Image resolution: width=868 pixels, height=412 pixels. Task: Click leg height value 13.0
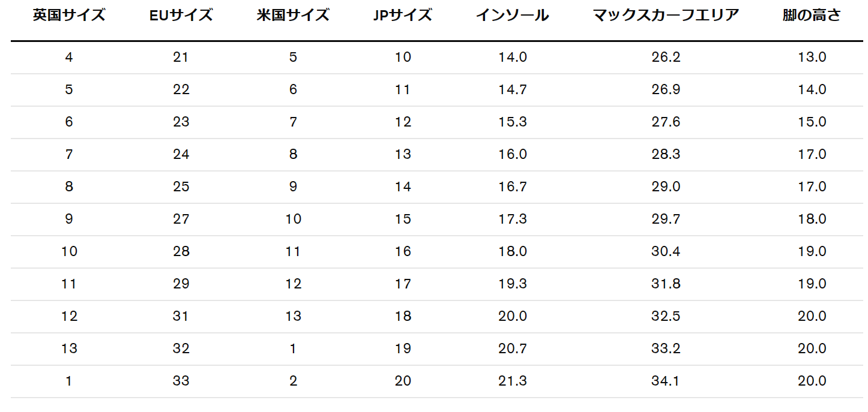tap(812, 58)
